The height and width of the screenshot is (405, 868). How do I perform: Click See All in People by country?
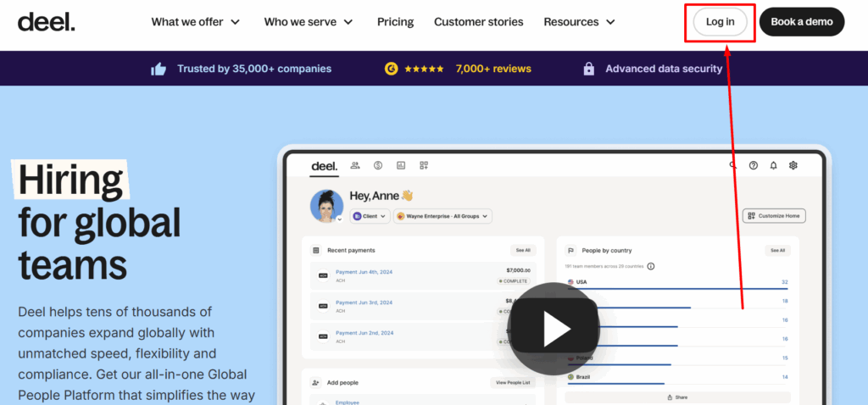point(778,251)
